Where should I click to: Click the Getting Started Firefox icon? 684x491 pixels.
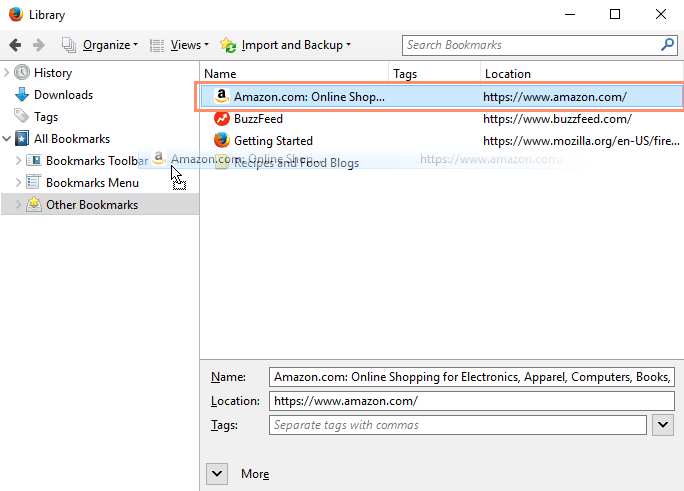point(221,141)
